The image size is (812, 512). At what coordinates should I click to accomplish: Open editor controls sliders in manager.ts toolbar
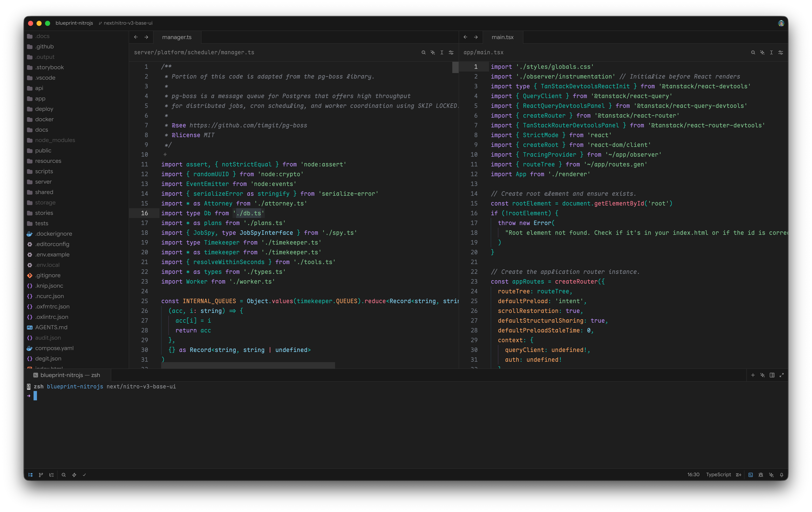click(451, 52)
